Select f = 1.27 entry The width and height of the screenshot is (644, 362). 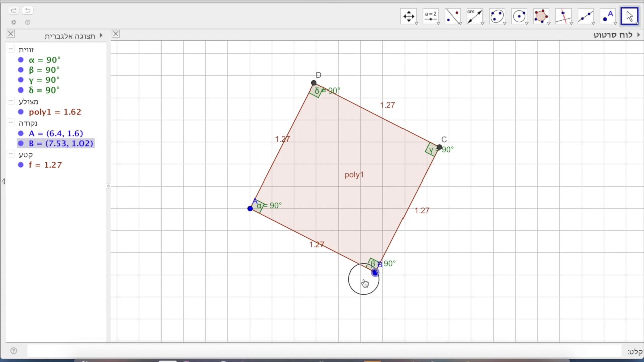tap(45, 165)
